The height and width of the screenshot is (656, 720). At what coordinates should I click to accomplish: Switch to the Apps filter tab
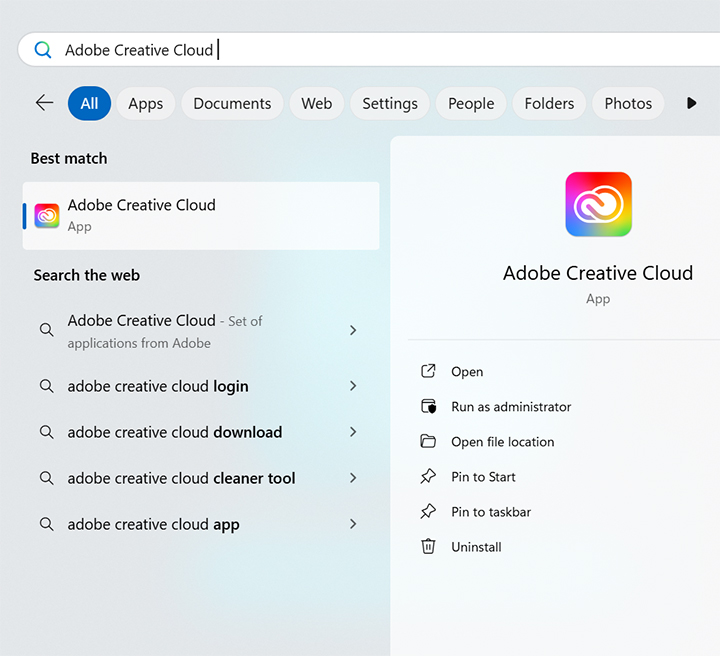pyautogui.click(x=145, y=103)
